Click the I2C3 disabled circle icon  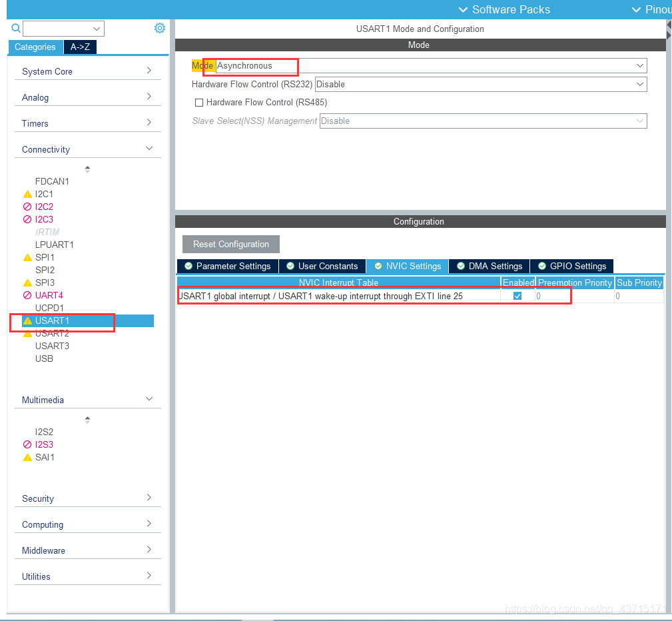coord(27,219)
